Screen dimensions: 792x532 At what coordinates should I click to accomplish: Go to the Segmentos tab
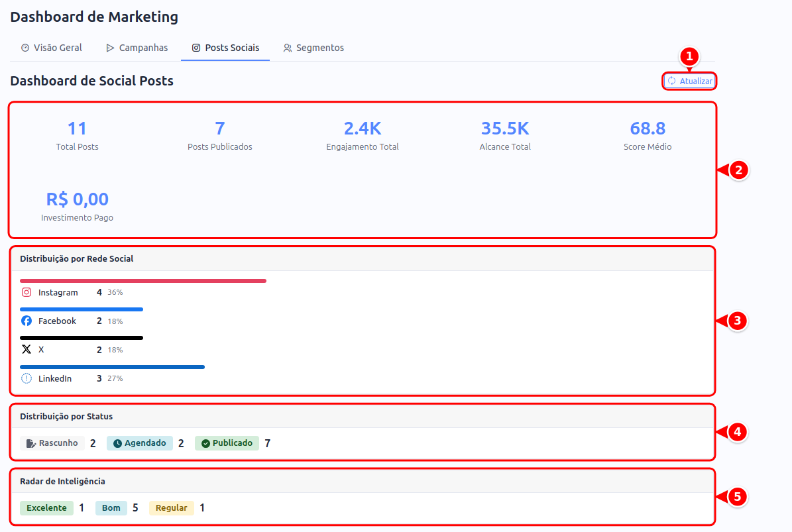(313, 48)
